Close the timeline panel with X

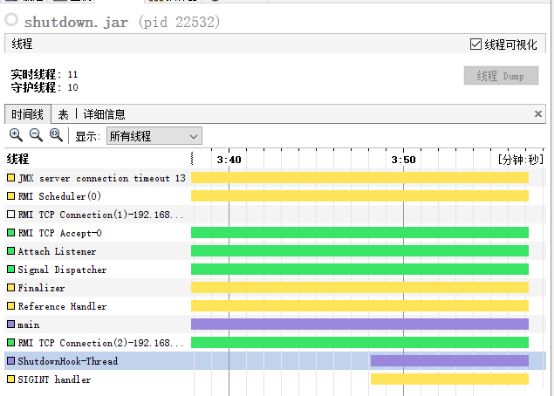(x=538, y=114)
